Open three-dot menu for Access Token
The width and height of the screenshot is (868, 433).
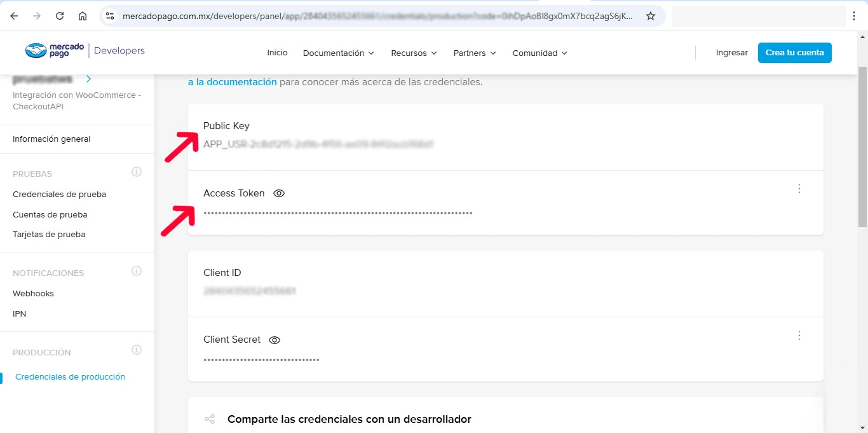(x=799, y=189)
